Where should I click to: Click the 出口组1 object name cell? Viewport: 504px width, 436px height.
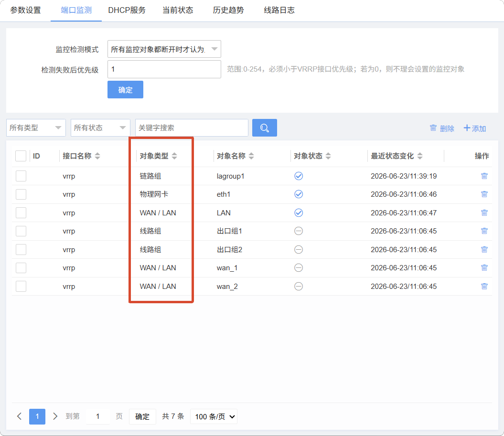click(x=229, y=231)
